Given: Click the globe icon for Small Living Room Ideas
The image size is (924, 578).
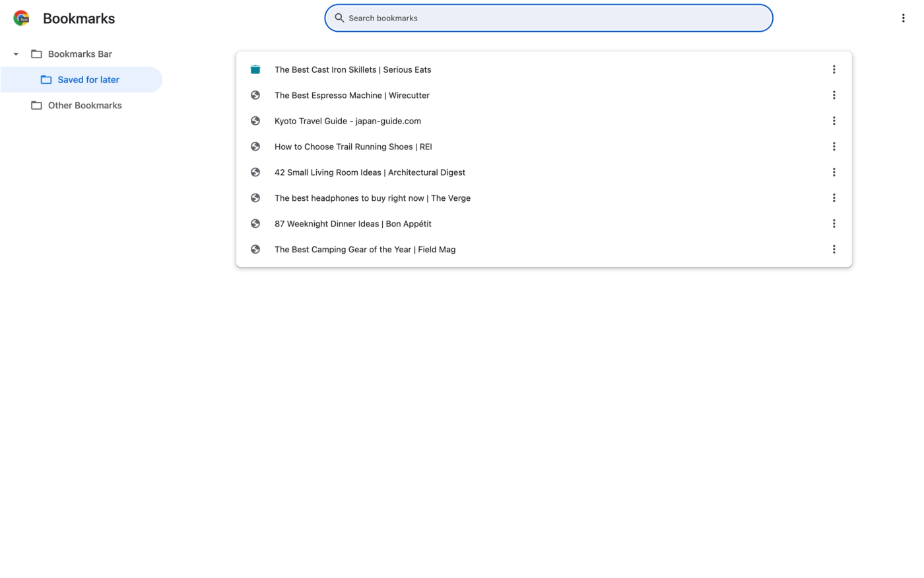Looking at the screenshot, I should click(x=255, y=172).
